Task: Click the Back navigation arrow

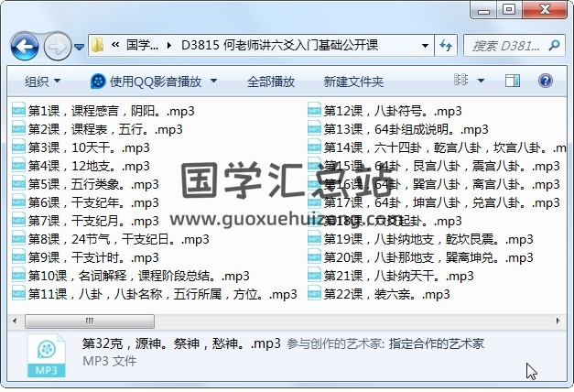Action: click(25, 45)
